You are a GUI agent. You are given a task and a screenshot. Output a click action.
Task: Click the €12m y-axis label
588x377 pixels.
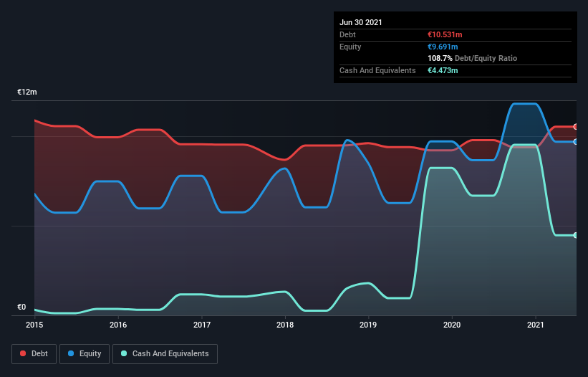27,92
